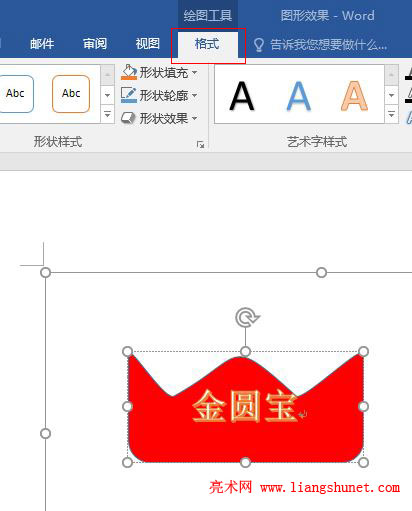Click the 绘图工具 contextual tab header
Viewport: 412px width, 511px height.
coord(208,15)
